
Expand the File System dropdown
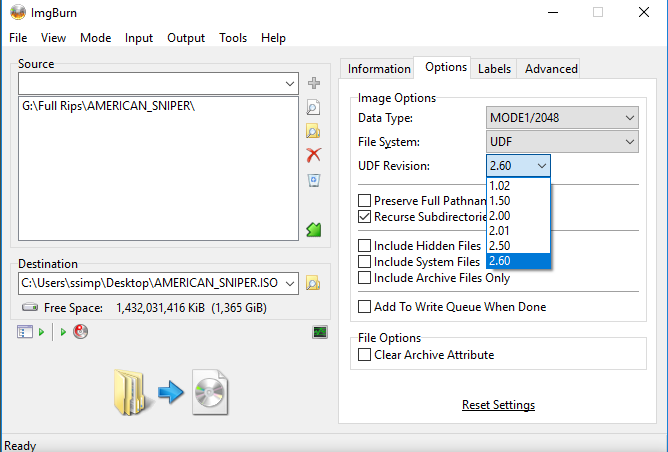pyautogui.click(x=562, y=142)
